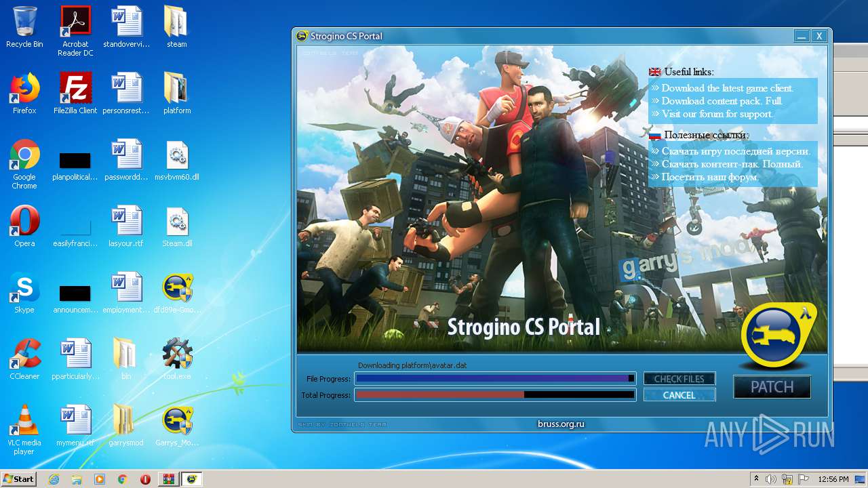The height and width of the screenshot is (488, 868).
Task: Show hidden system tray icons
Action: click(756, 479)
